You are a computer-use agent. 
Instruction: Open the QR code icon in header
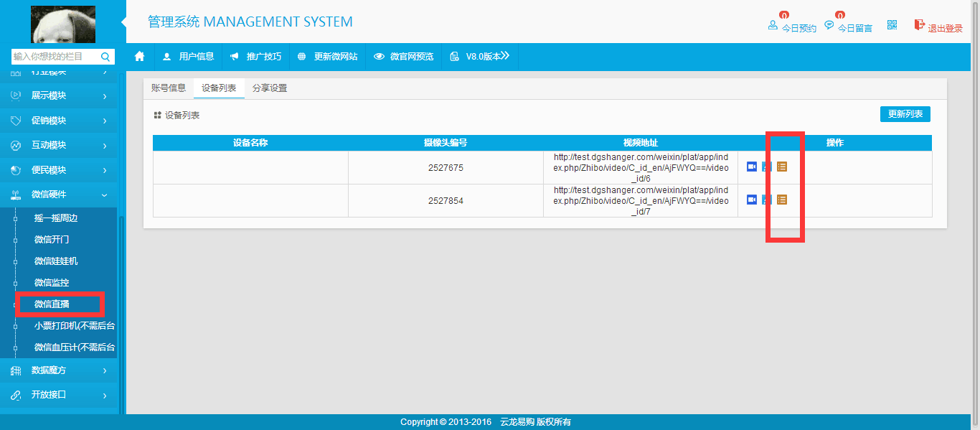(892, 25)
